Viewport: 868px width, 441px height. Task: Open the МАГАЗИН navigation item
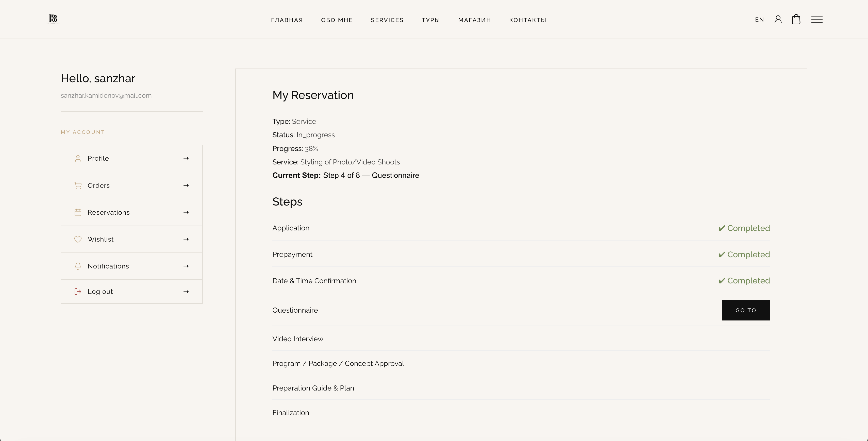coord(474,20)
